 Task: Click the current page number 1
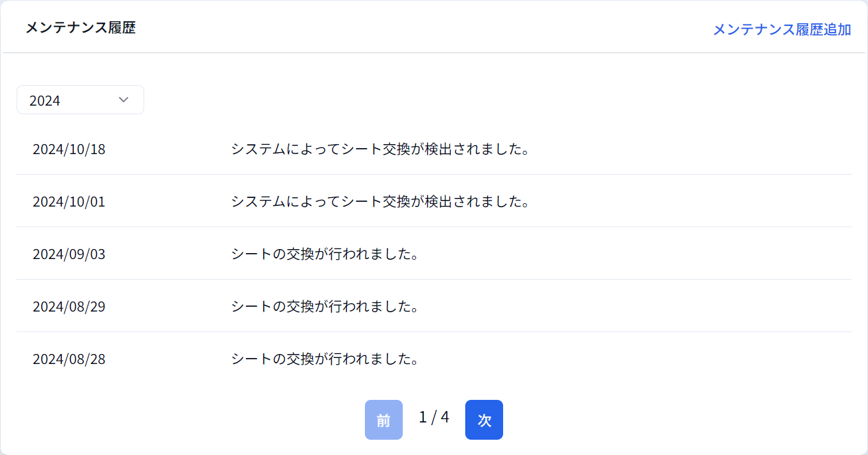(x=423, y=417)
